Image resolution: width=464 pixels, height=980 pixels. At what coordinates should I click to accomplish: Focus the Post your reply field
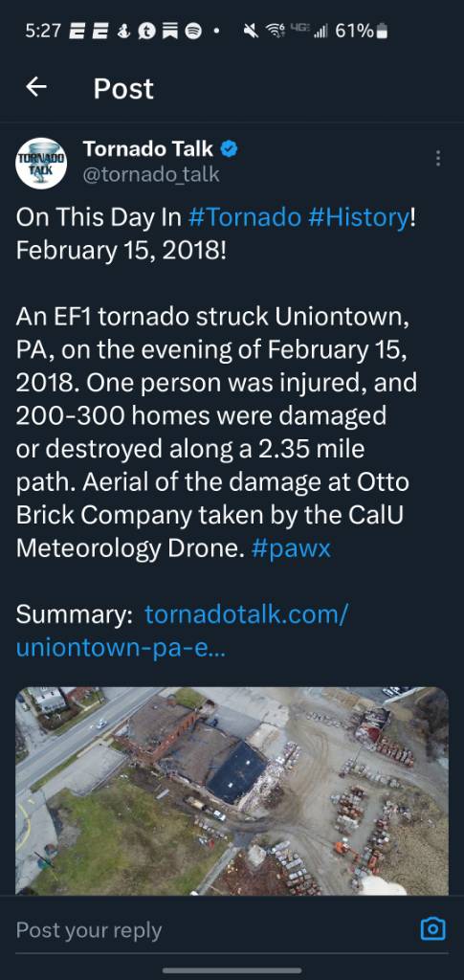pos(212,929)
